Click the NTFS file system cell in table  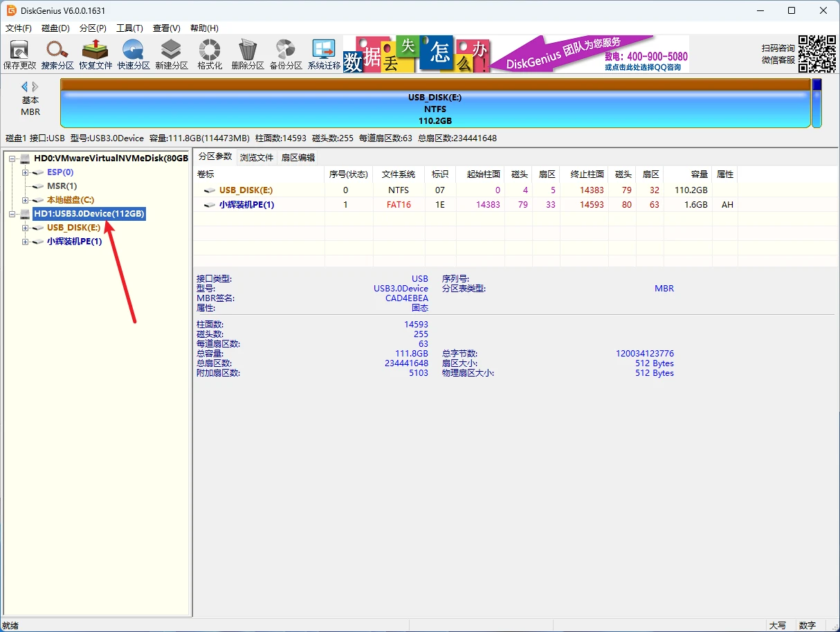click(399, 190)
